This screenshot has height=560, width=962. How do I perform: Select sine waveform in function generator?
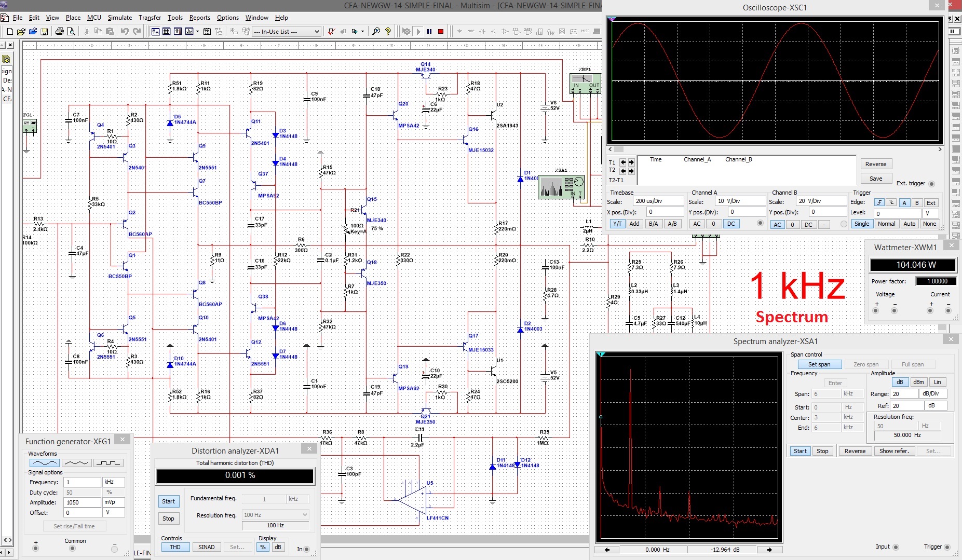pyautogui.click(x=45, y=463)
